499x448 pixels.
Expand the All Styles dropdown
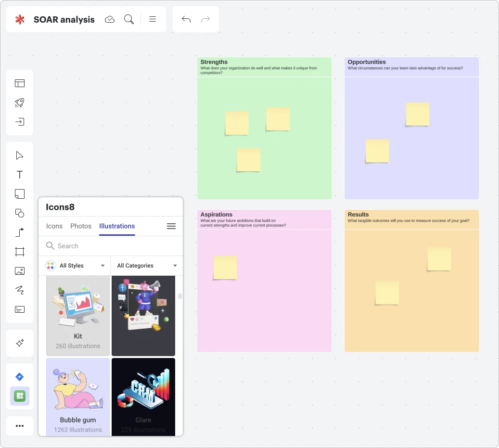tap(75, 266)
